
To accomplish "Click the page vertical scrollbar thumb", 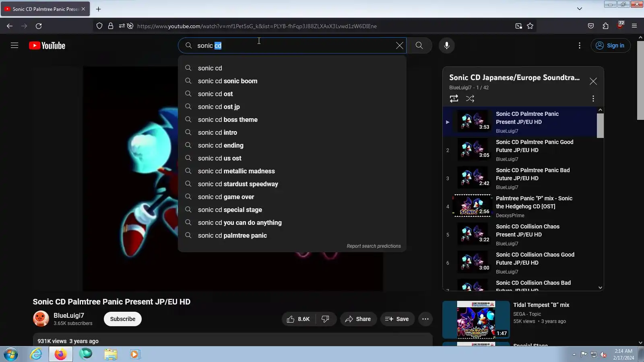I will tap(640, 80).
